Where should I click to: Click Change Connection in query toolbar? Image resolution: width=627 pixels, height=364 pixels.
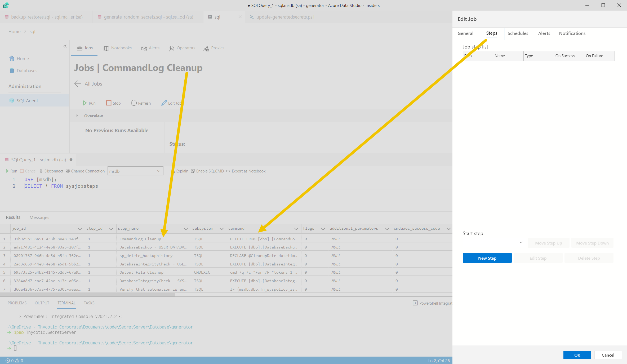pyautogui.click(x=85, y=171)
